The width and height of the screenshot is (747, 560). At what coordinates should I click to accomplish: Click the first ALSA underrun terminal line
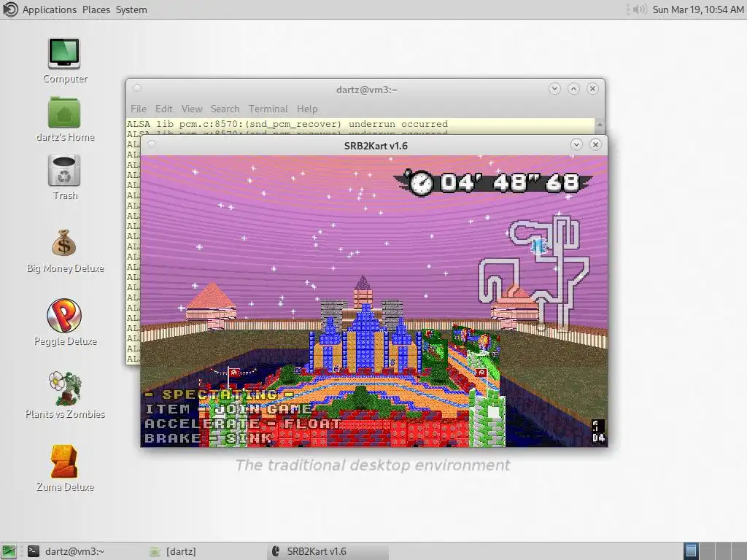click(x=287, y=124)
